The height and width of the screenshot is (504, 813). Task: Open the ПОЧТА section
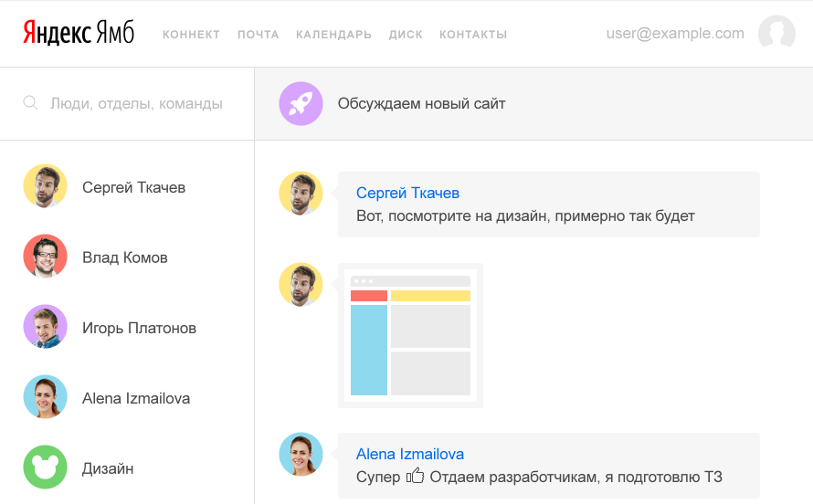pyautogui.click(x=259, y=35)
